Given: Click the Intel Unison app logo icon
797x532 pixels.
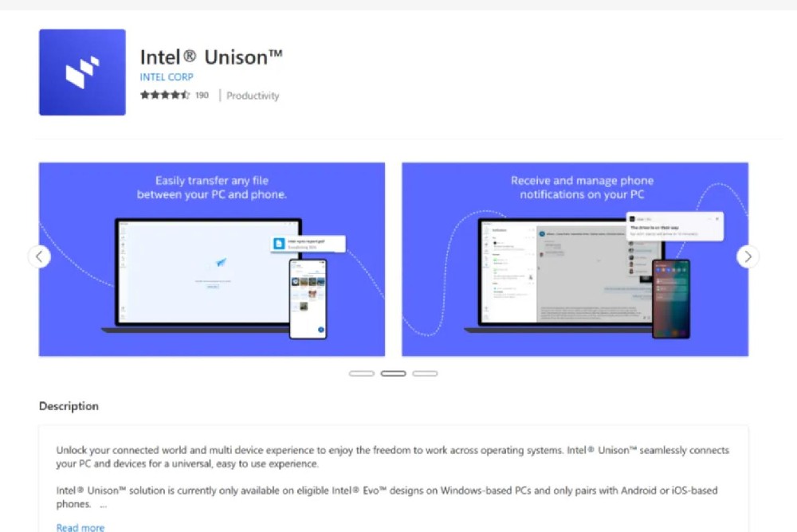Looking at the screenshot, I should point(82,72).
